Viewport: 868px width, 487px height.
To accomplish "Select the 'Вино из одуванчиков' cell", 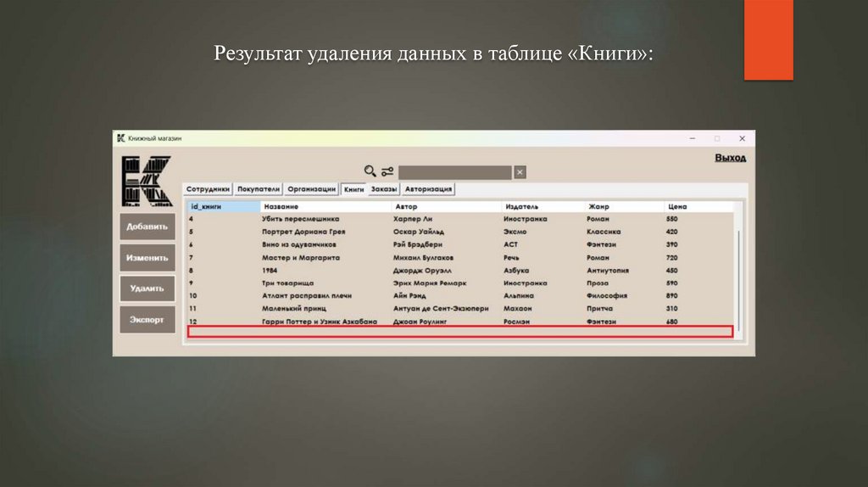I will (x=299, y=244).
